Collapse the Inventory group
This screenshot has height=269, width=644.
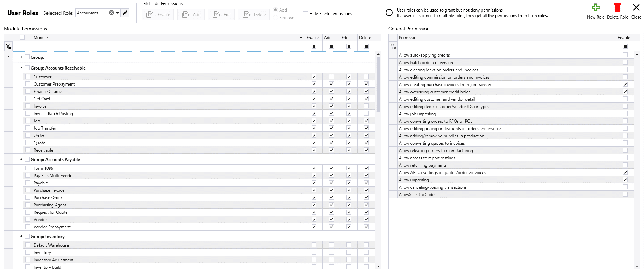(21, 237)
